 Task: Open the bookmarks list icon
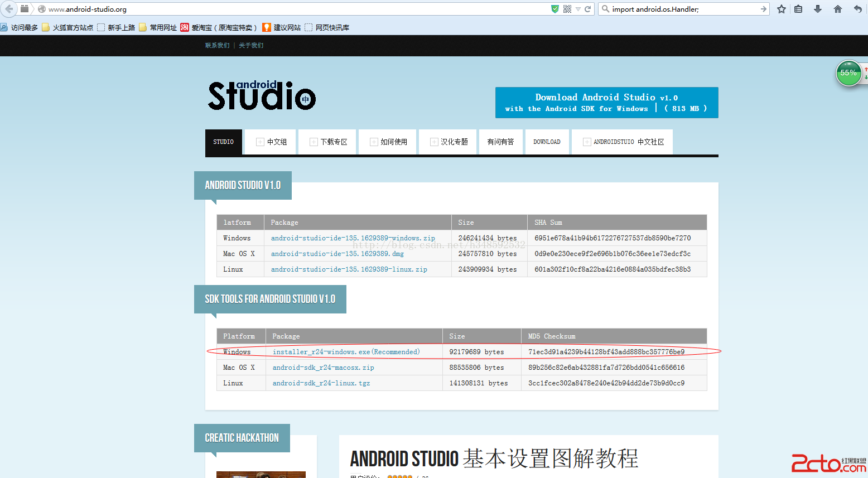pos(798,9)
